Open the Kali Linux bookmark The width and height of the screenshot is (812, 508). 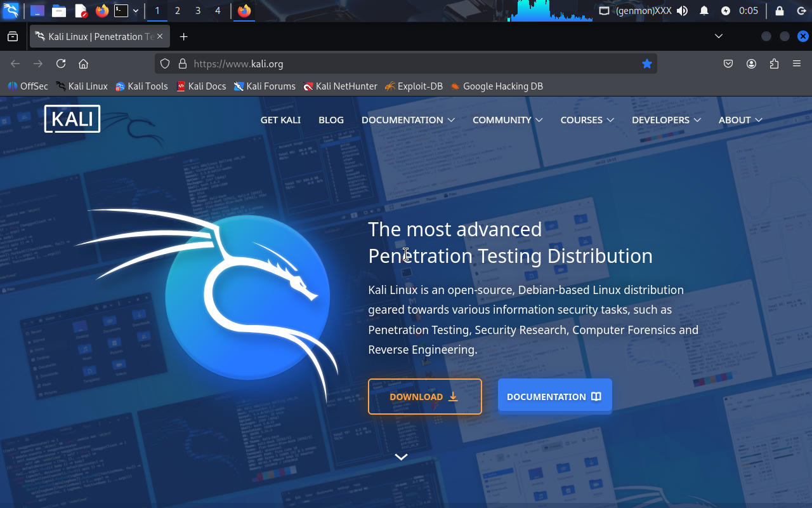click(82, 86)
